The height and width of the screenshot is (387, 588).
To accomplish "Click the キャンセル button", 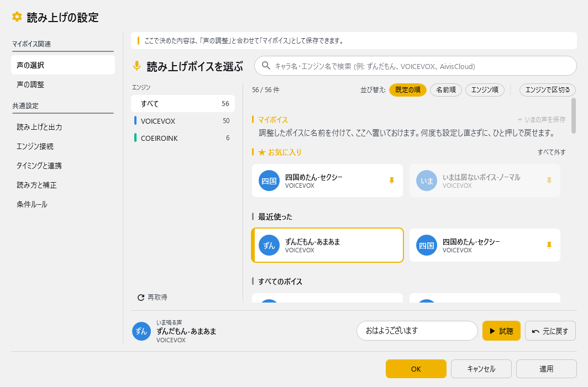I will point(481,369).
